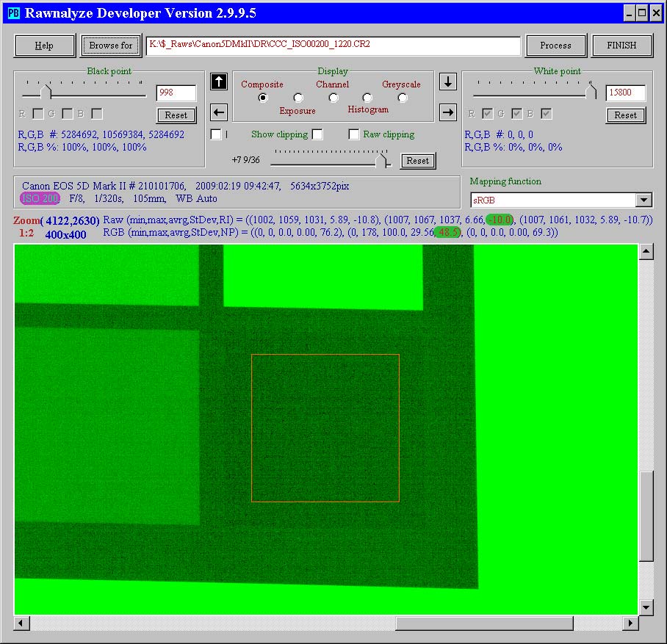
Task: Click the horizontal scrollbar left arrow
Action: click(x=22, y=623)
